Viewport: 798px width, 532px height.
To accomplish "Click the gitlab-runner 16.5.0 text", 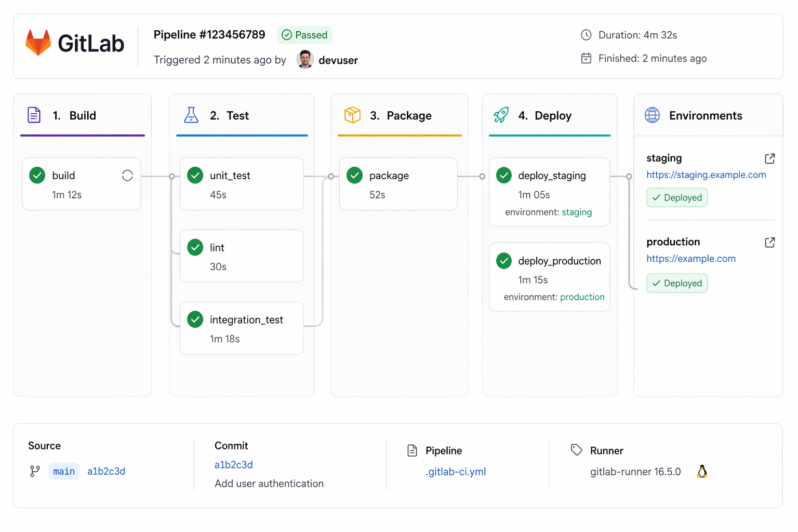I will [x=635, y=472].
